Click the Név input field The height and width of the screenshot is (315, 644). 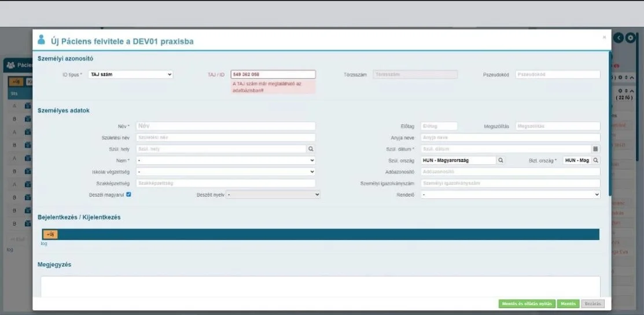(226, 127)
